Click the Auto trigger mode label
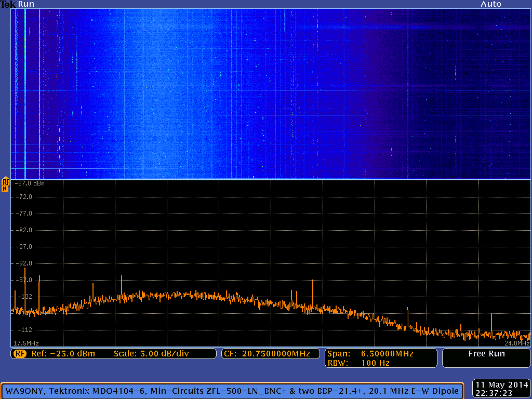 [490, 4]
